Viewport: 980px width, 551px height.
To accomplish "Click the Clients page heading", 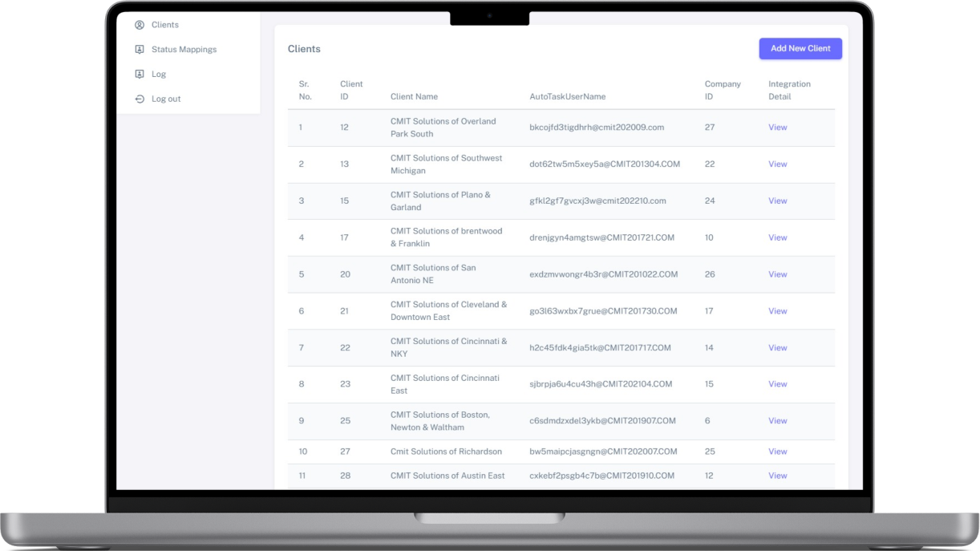I will (304, 49).
